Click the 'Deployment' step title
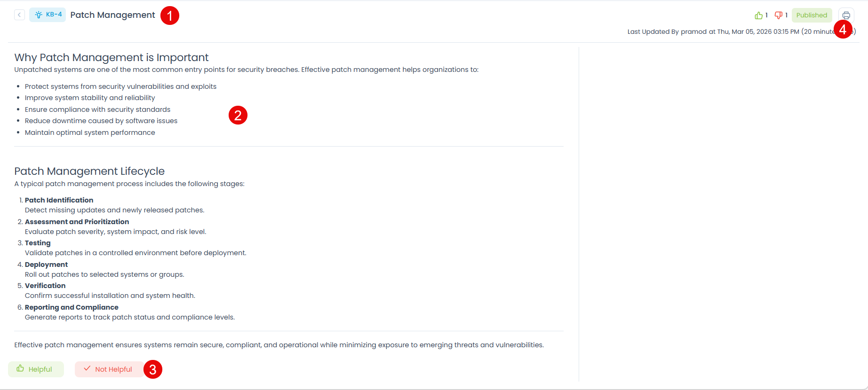This screenshot has width=868, height=390. coord(46,265)
